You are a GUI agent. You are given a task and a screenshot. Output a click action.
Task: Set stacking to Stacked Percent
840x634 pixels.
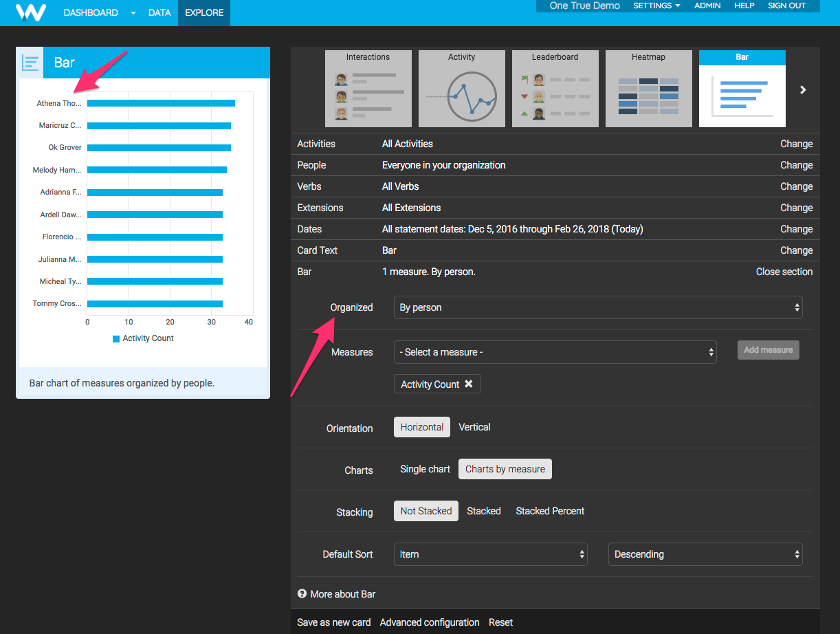pos(550,511)
